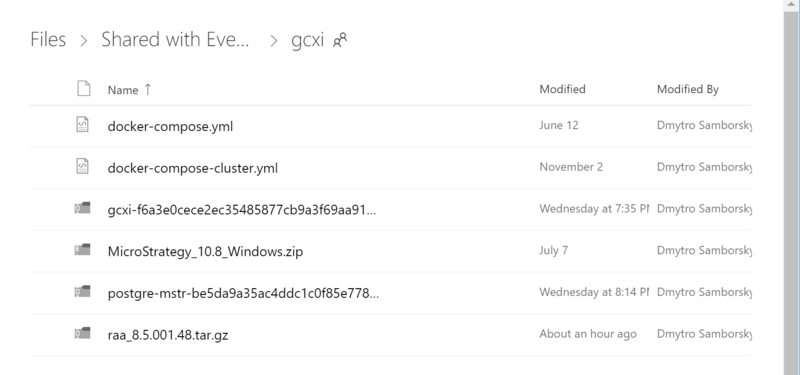The width and height of the screenshot is (800, 375).
Task: Click the archive icon beside raa_8.5.001.48.tar.gz
Action: click(x=83, y=334)
